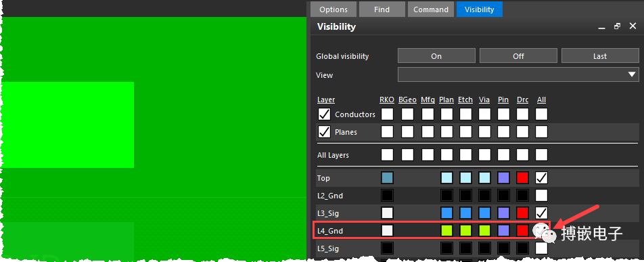
Task: Check Conductors Etch box
Action: 465,114
